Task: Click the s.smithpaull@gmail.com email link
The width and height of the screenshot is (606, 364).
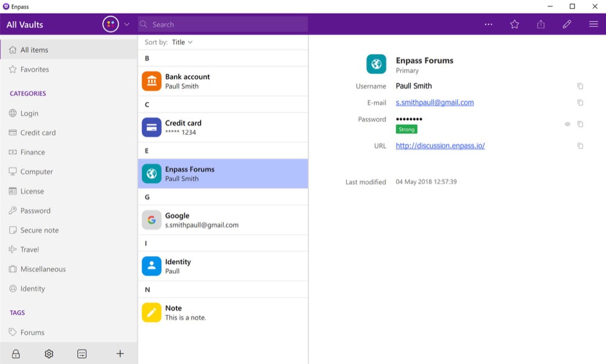Action: (x=435, y=103)
